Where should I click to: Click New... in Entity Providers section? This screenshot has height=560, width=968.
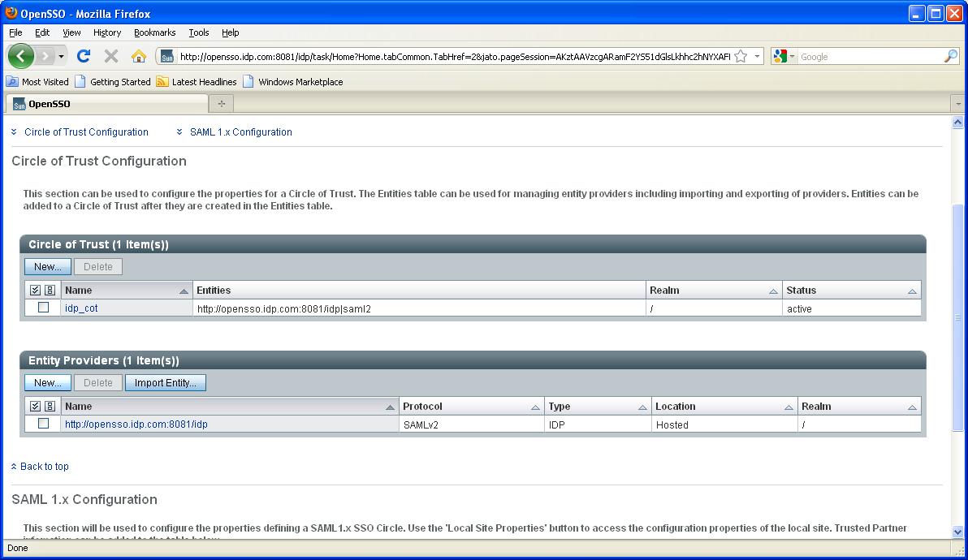click(48, 382)
